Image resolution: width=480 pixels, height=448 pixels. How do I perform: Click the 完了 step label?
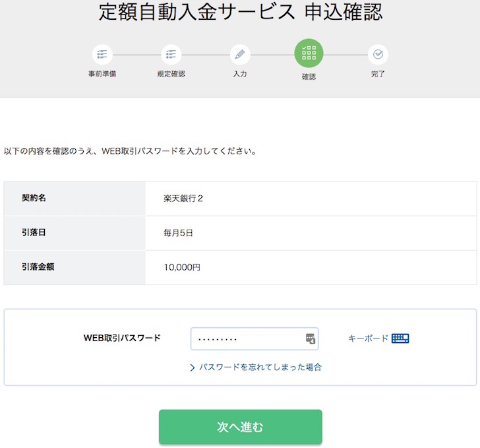[378, 74]
